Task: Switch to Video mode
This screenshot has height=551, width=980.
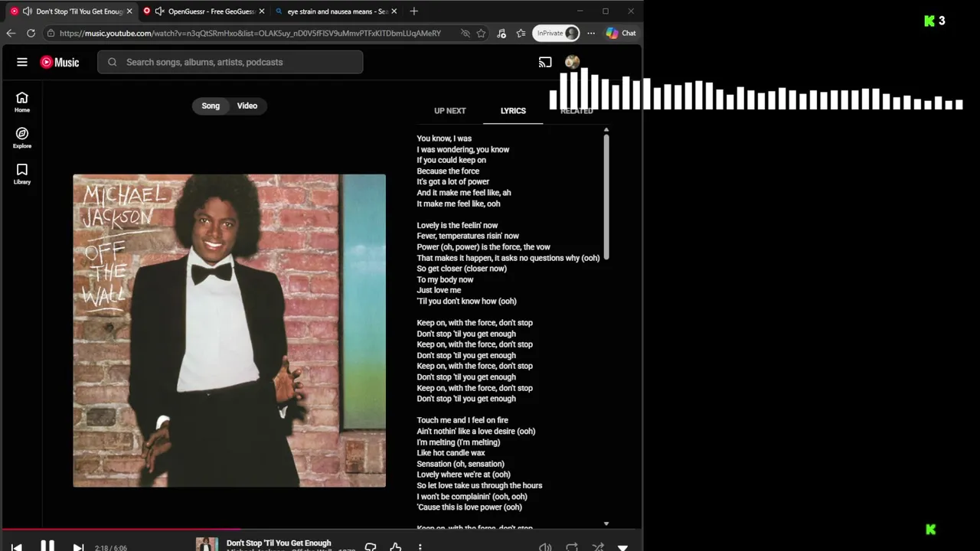Action: pyautogui.click(x=247, y=106)
